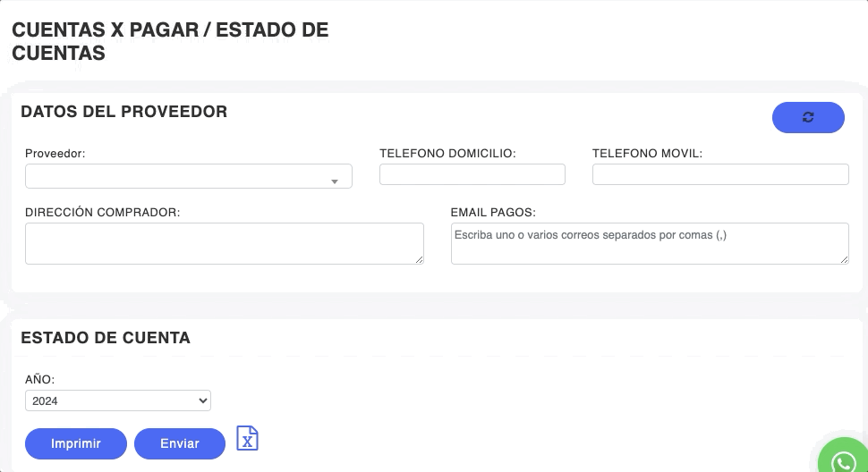Export account statement via Excel icon
Viewport: 868px width, 472px height.
pos(247,438)
